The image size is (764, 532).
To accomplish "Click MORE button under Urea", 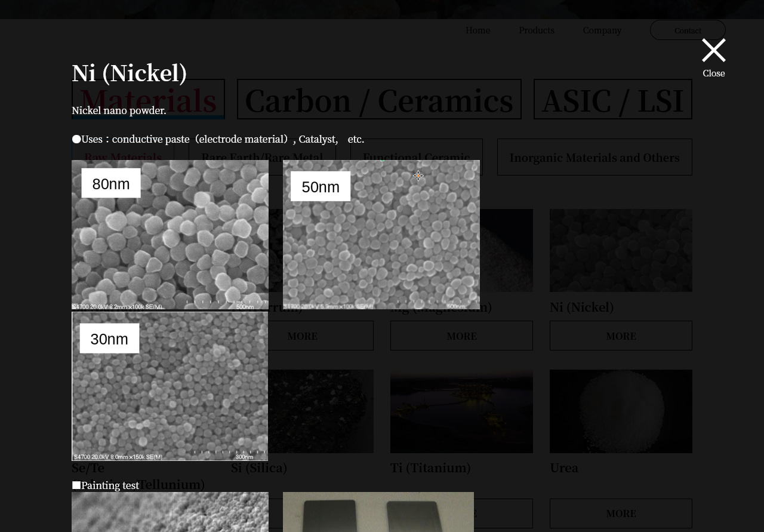I will (621, 513).
